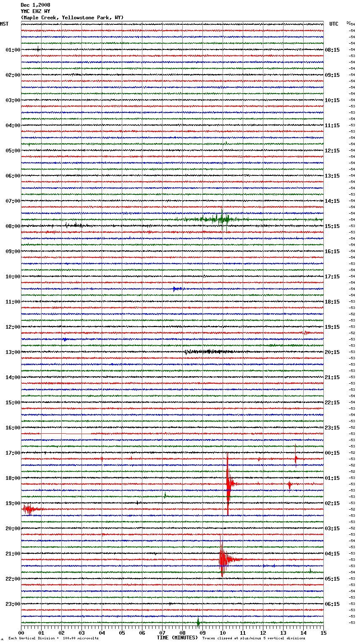
Task: Click the 16:15 UTC time label
Action: tap(332, 251)
